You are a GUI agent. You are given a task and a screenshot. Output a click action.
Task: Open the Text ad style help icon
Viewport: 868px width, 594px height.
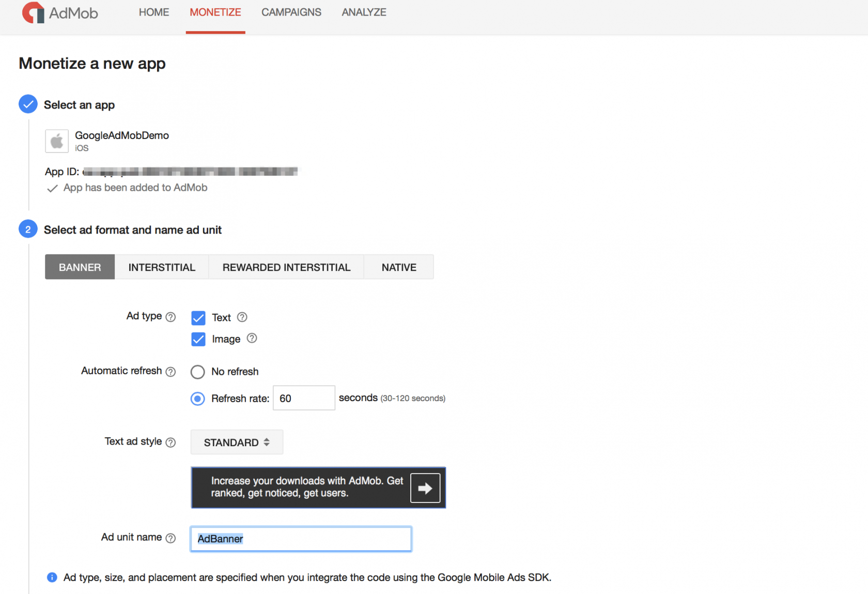point(170,442)
